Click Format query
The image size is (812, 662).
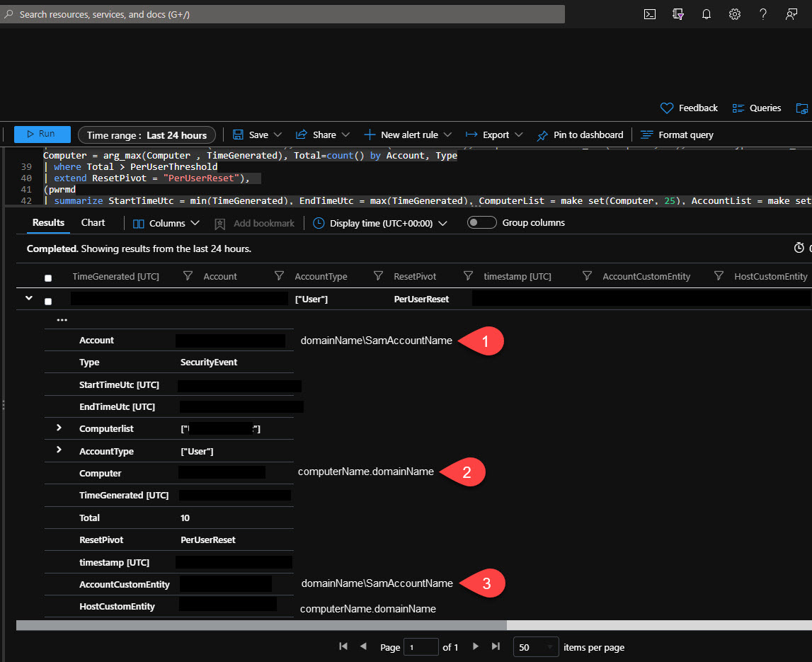pyautogui.click(x=676, y=135)
